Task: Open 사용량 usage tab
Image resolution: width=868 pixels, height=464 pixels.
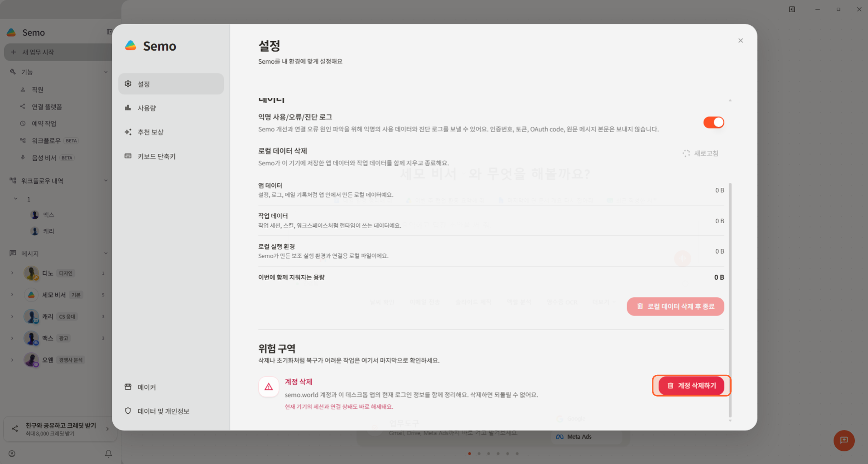Action: coord(171,108)
